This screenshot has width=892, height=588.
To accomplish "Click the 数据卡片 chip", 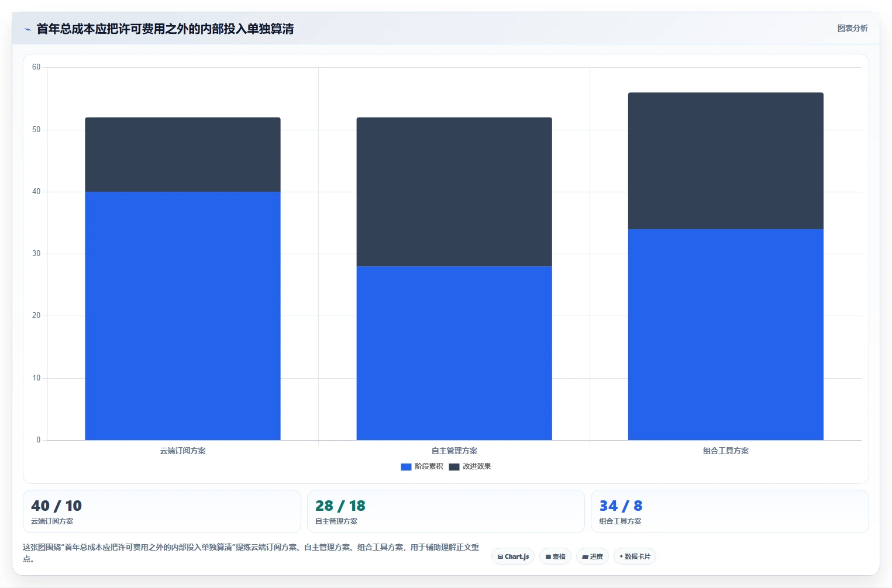I will pos(635,556).
